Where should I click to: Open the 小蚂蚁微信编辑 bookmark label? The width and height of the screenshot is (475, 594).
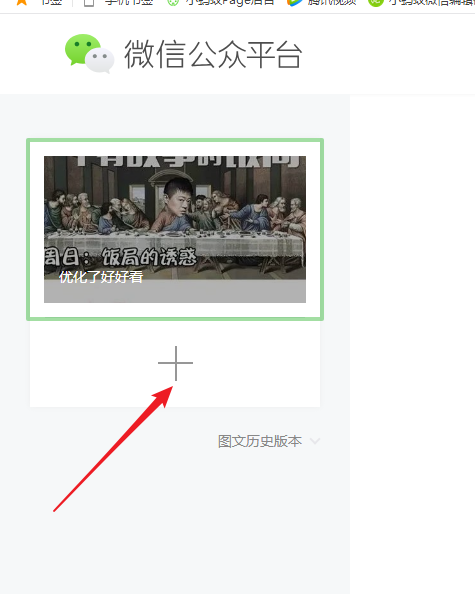(x=431, y=2)
